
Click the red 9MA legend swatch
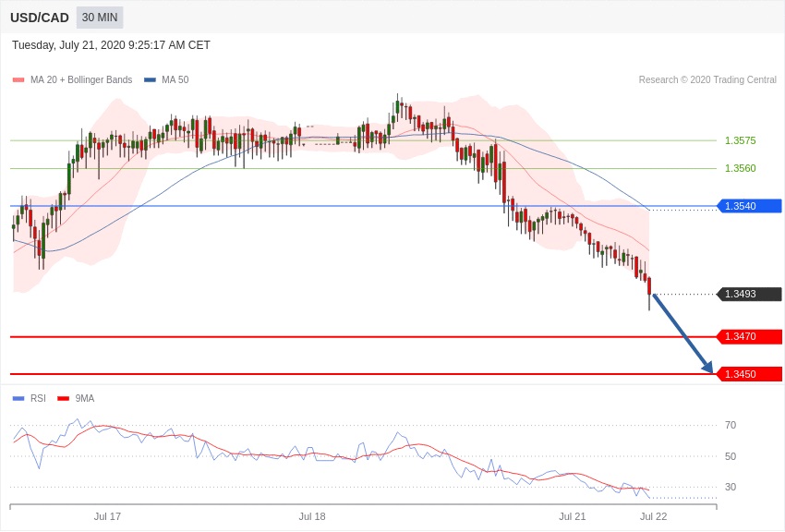63,399
